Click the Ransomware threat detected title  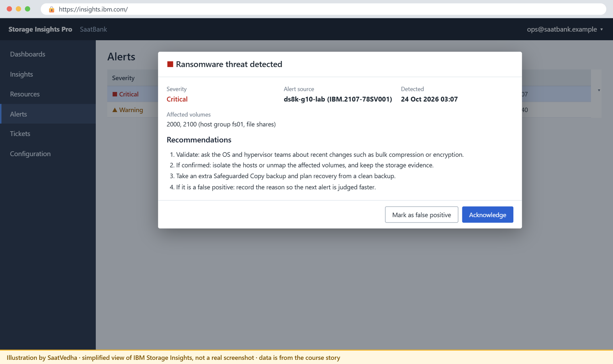coord(229,64)
